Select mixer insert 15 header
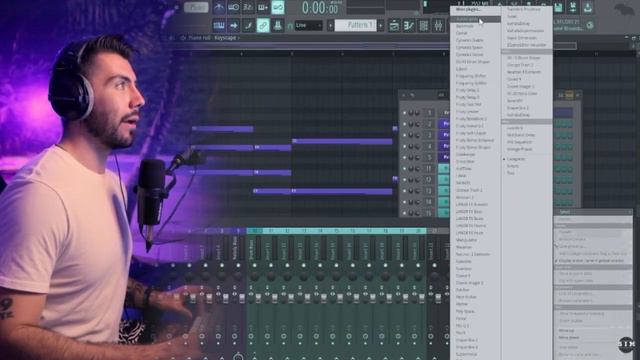This screenshot has height=360, width=640. point(336,231)
